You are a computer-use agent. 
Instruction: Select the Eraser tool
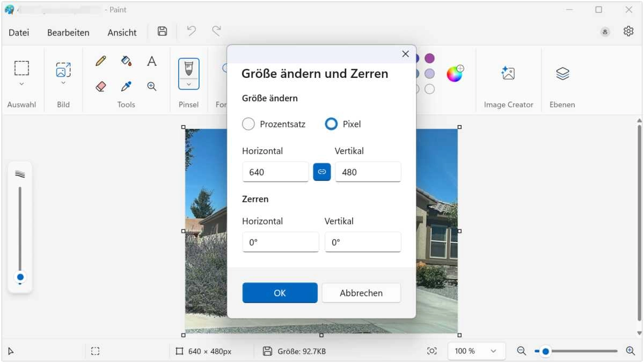[x=100, y=86]
